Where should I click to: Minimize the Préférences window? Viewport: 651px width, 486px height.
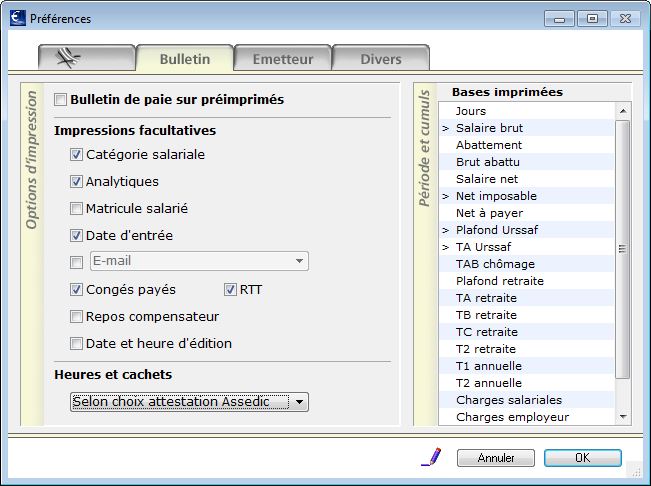(x=559, y=19)
